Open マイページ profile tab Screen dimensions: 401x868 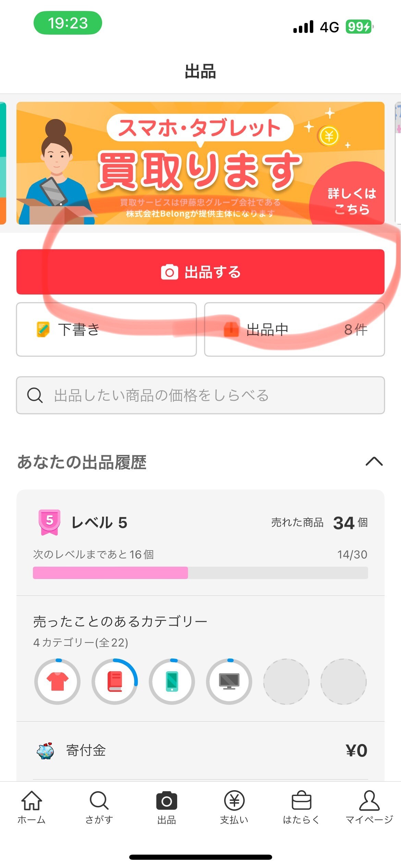pyautogui.click(x=369, y=807)
